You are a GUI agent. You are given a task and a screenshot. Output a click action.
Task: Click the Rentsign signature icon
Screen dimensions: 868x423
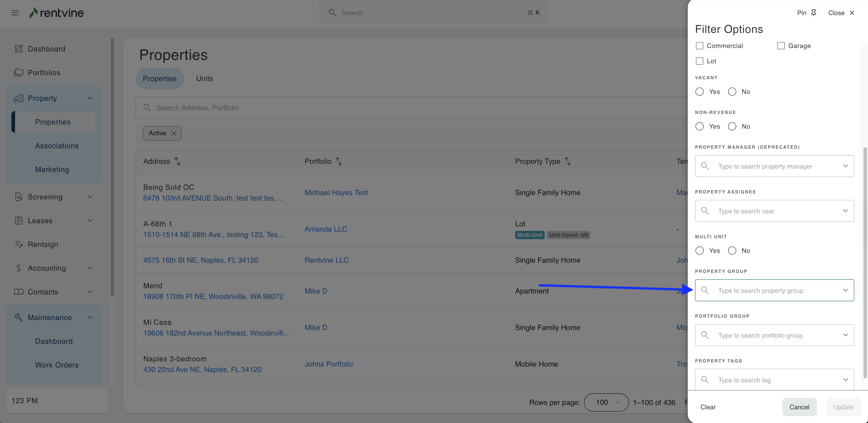[18, 244]
